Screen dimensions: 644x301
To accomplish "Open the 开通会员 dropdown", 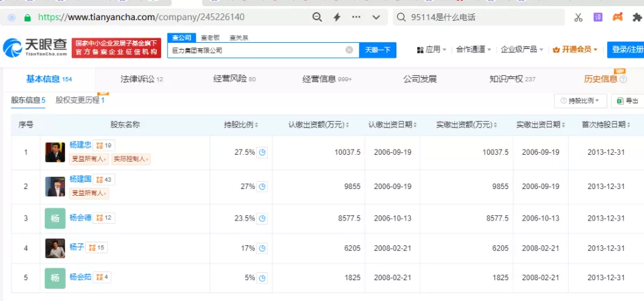I will 575,50.
